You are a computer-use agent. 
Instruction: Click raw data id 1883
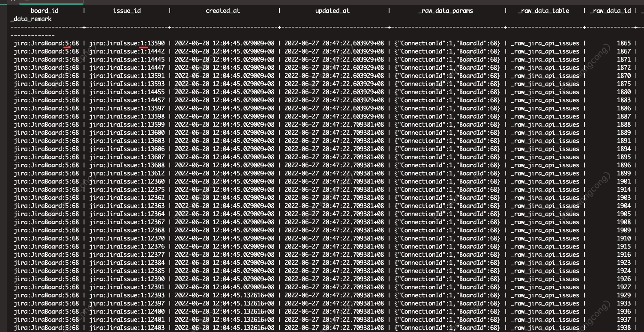624,100
